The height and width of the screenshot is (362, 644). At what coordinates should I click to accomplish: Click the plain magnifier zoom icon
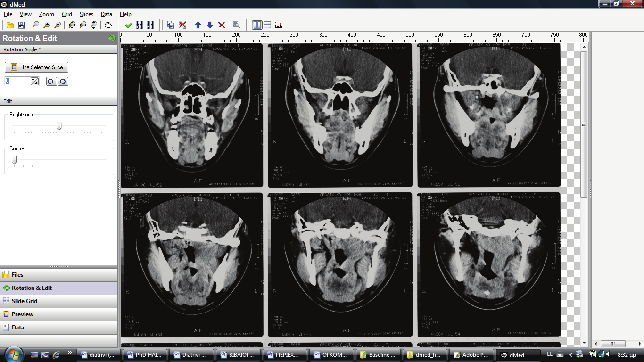[35, 25]
